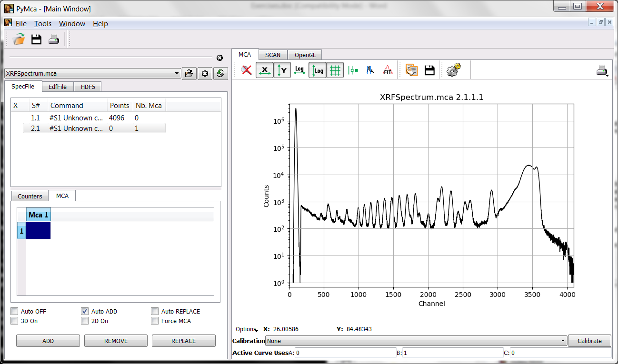
Task: Reset the zoom with the clear zoom icon
Action: (247, 69)
